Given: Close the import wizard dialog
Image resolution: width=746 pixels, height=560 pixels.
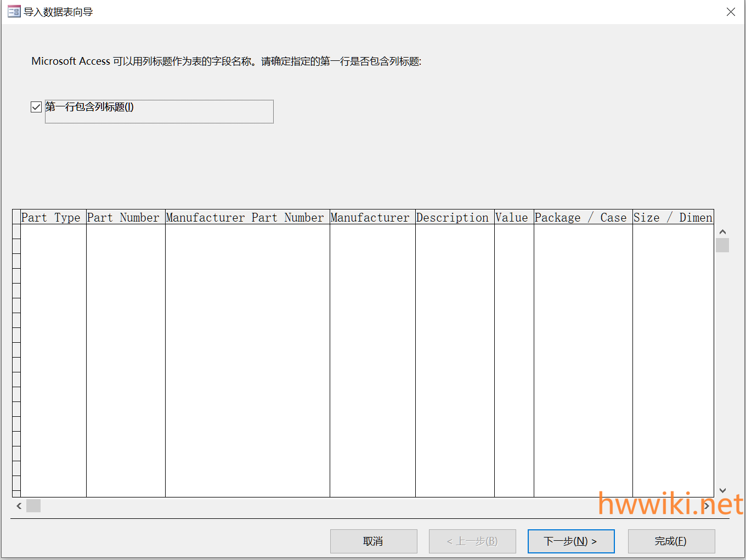Looking at the screenshot, I should tap(731, 12).
